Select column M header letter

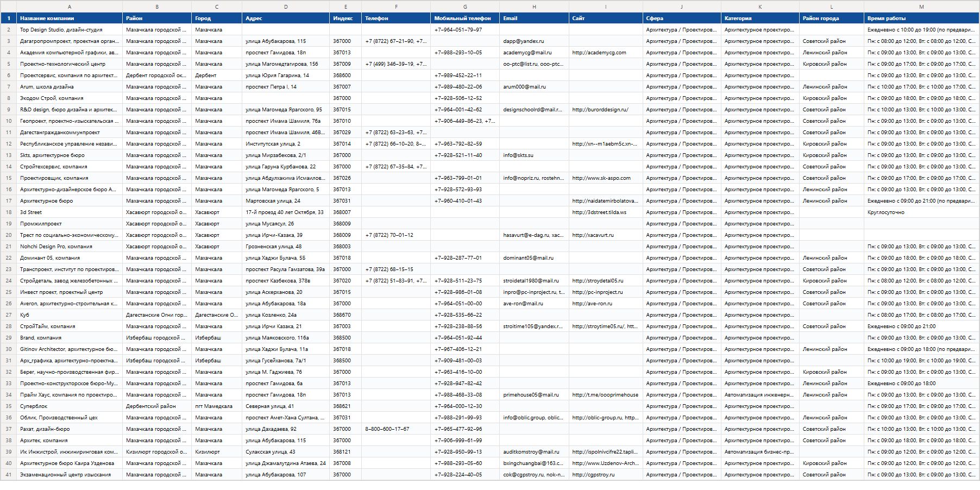click(921, 7)
